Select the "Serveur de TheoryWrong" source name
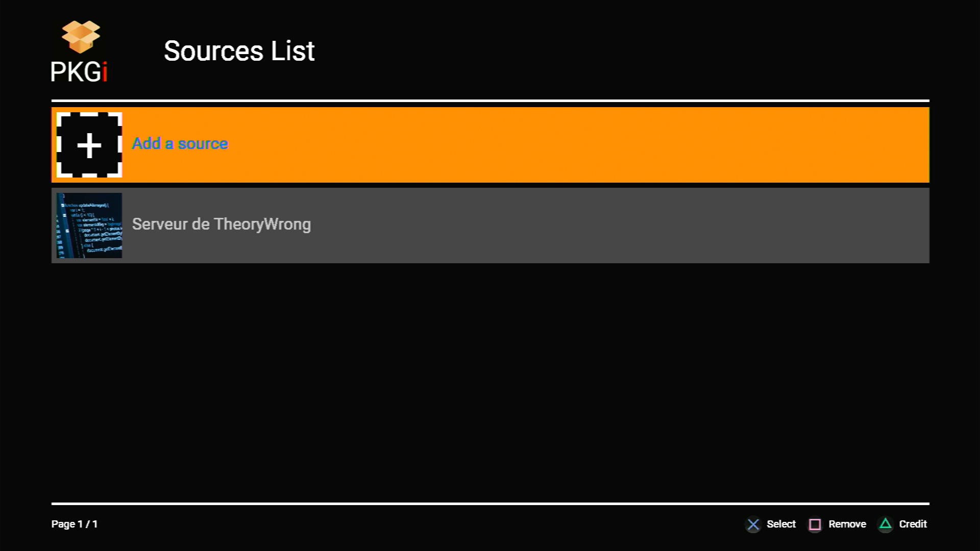Viewport: 980px width, 551px height. click(221, 224)
